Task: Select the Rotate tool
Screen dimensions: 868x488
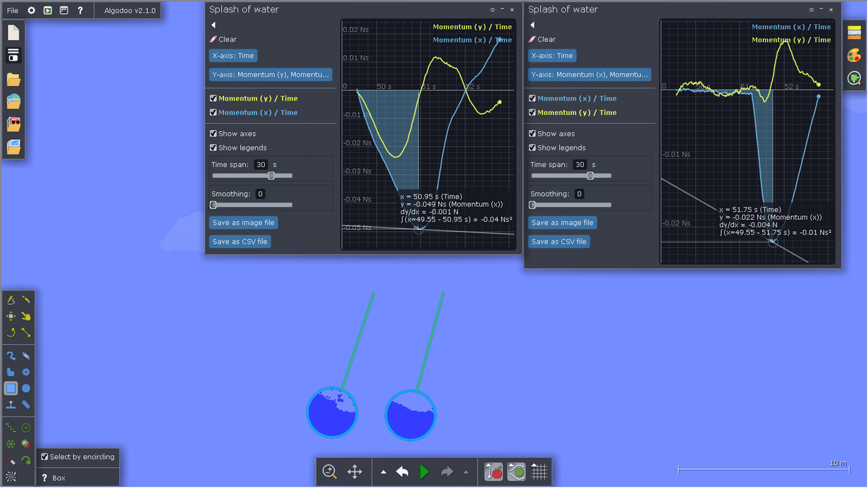Action: (x=11, y=333)
